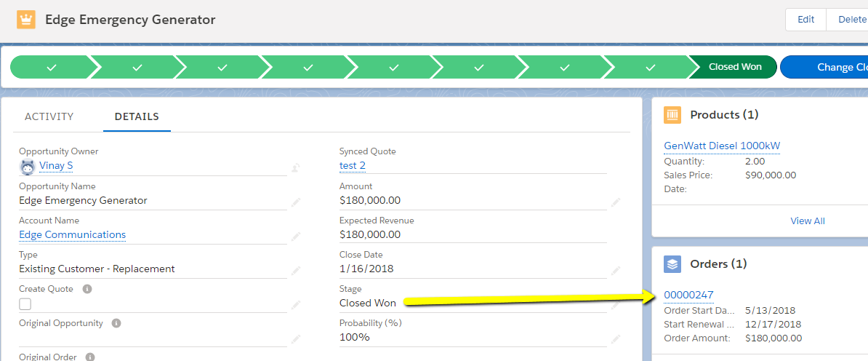Click the opportunity crown icon in the header

26,20
